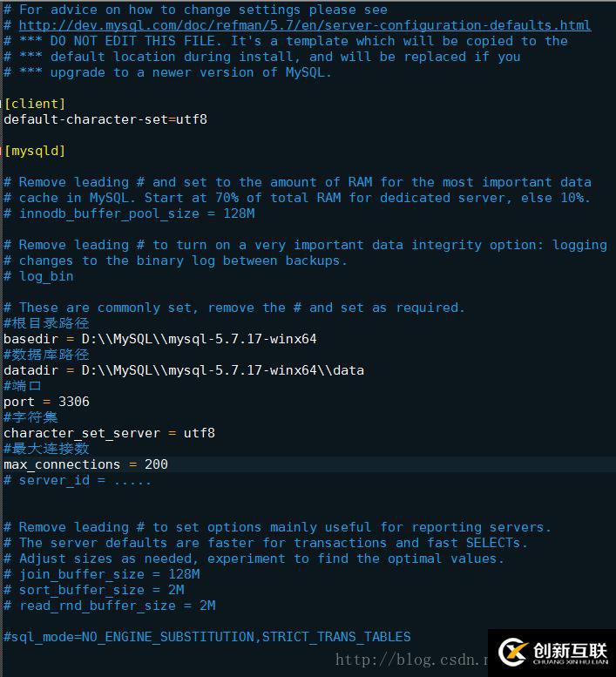616x677 pixels.
Task: Click the 'Remove leading # to turn on' comment
Action: (305, 245)
